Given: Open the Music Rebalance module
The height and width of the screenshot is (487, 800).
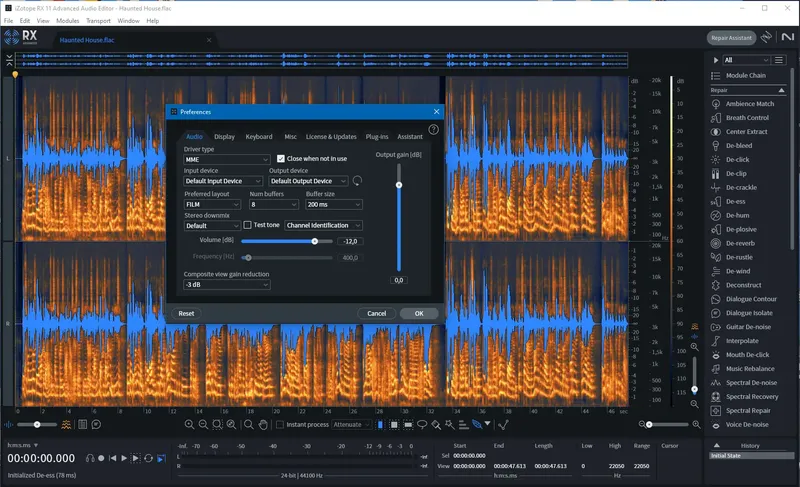Looking at the screenshot, I should [x=750, y=368].
